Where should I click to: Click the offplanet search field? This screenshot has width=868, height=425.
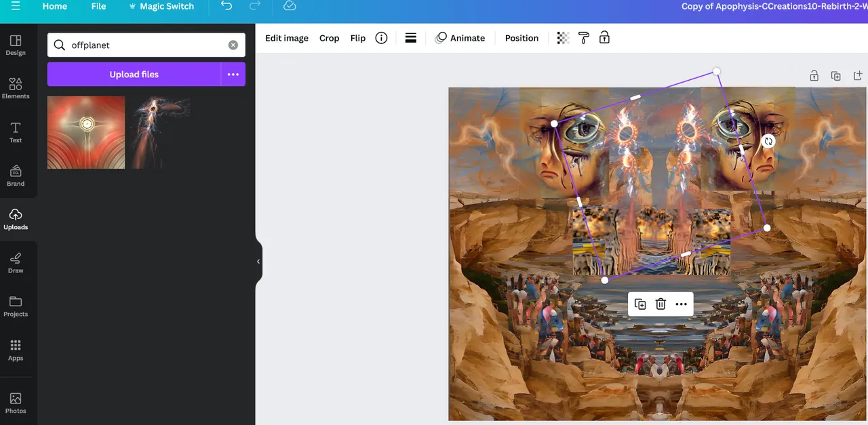(x=146, y=45)
